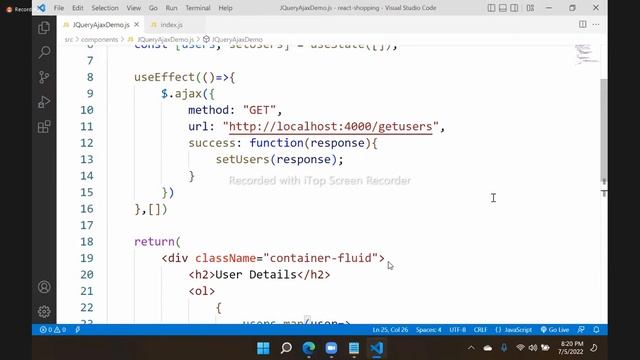Image resolution: width=640 pixels, height=360 pixels.
Task: Change Spaces: 4 indentation setting
Action: click(x=429, y=330)
